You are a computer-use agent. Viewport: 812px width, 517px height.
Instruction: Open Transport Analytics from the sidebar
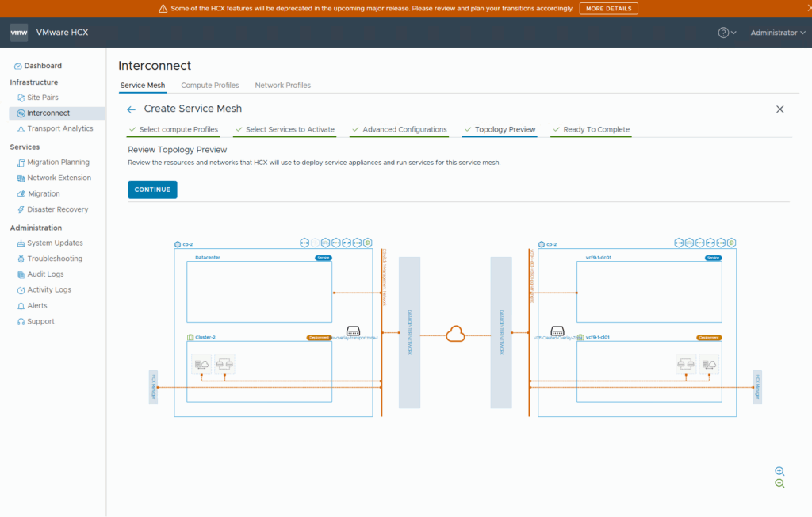pos(59,128)
